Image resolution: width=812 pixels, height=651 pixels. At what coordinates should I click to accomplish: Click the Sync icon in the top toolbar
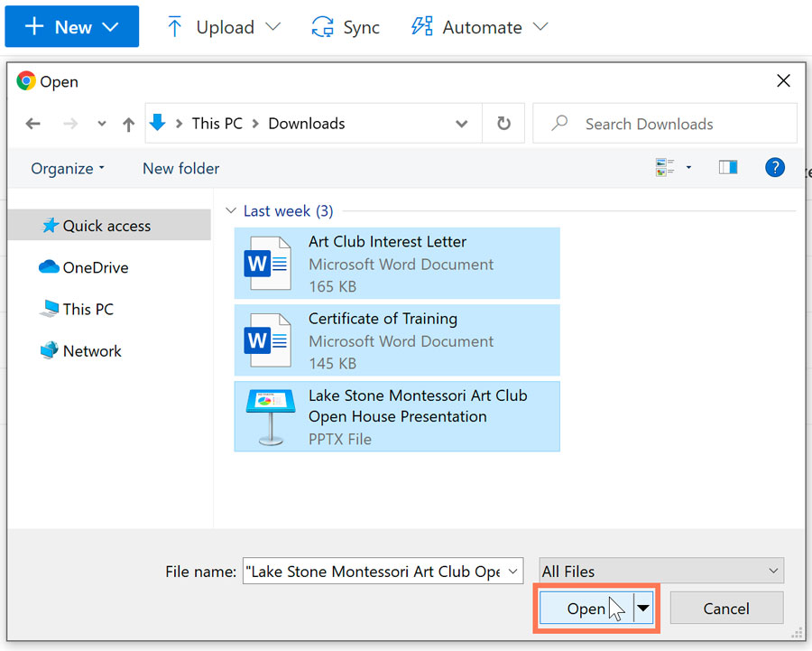pyautogui.click(x=324, y=27)
